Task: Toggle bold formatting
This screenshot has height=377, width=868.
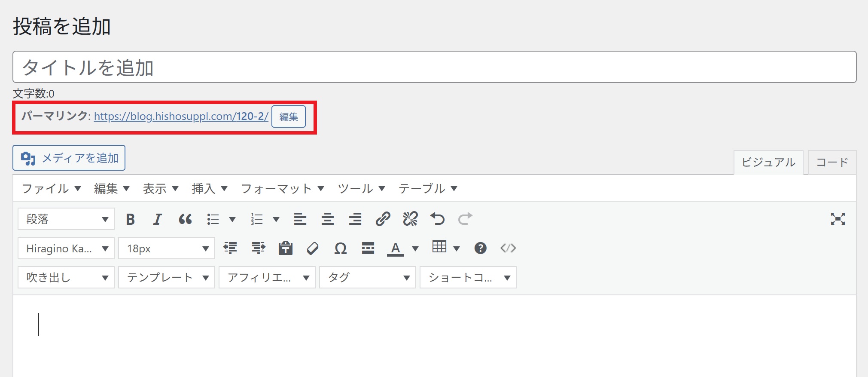Action: click(x=131, y=219)
